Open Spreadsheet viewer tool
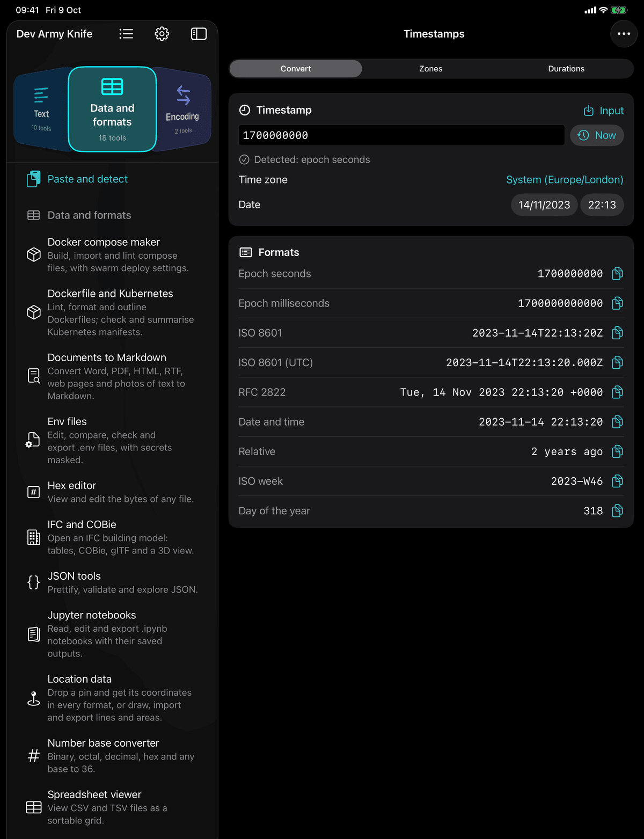 click(112, 807)
